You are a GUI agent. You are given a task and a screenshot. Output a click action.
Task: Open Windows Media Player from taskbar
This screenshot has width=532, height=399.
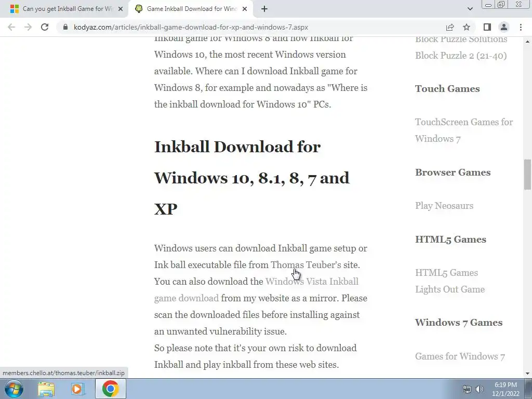[x=78, y=389]
